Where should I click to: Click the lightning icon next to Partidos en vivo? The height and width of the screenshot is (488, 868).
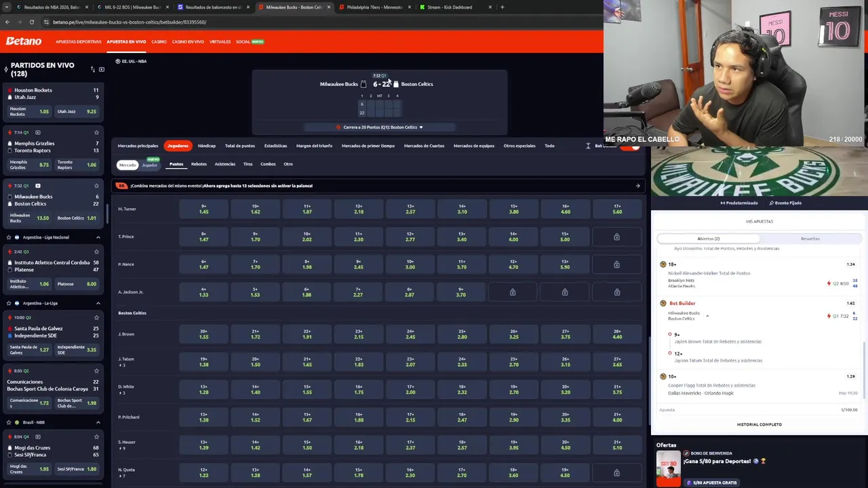coord(6,69)
